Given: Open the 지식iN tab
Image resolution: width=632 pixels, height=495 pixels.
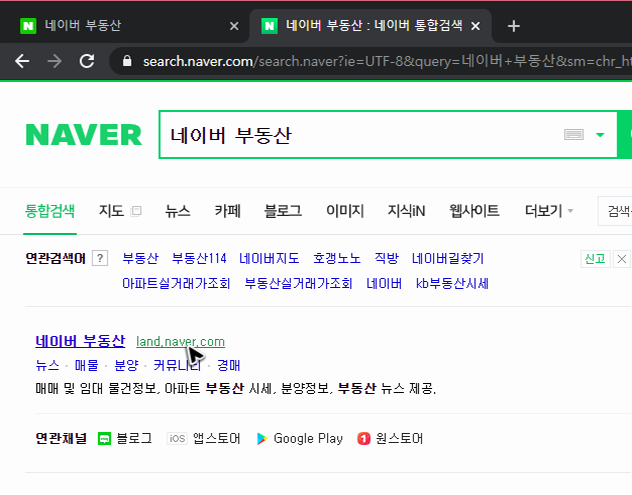Looking at the screenshot, I should (406, 211).
